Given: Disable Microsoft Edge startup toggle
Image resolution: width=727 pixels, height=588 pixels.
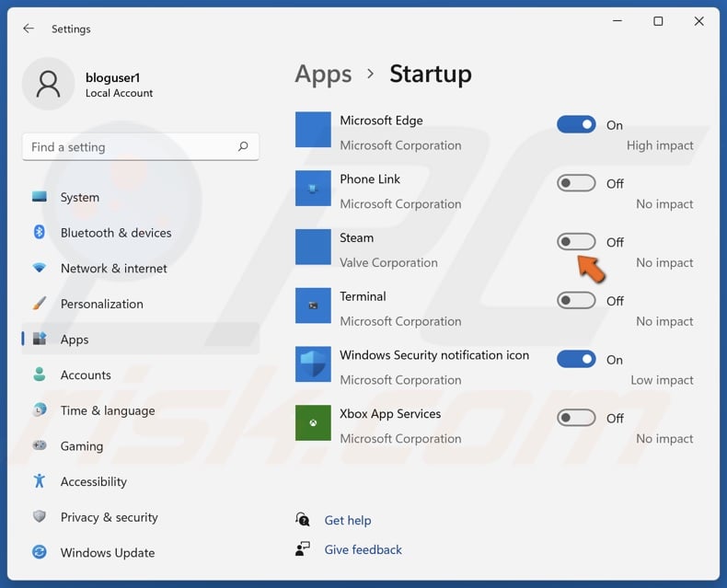Looking at the screenshot, I should tap(576, 125).
